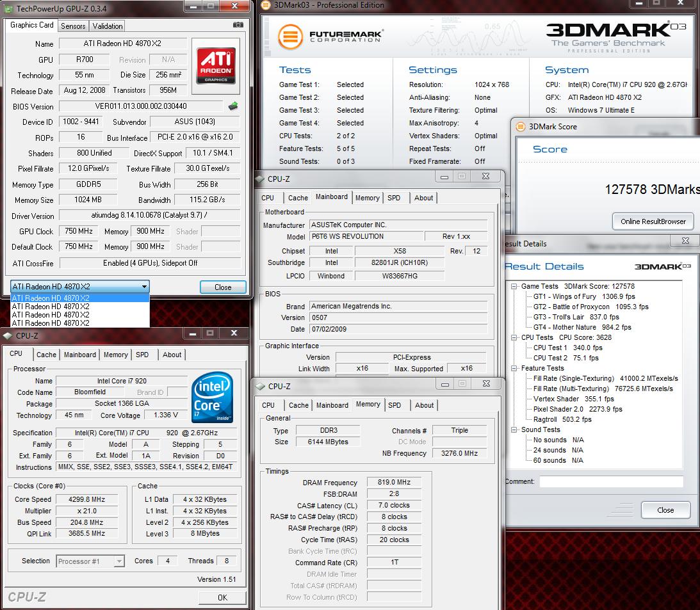
Task: Open Memory tab in bottom-left CPU-Z window
Action: pos(116,355)
